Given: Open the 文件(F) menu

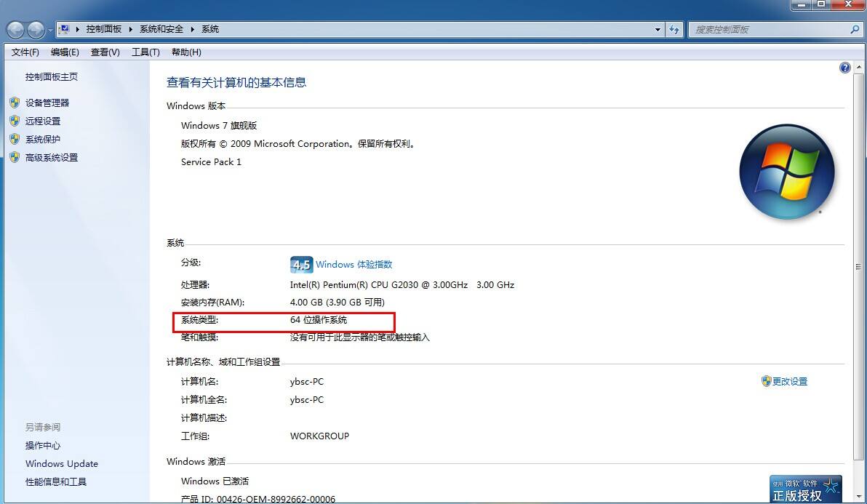Looking at the screenshot, I should 25,52.
